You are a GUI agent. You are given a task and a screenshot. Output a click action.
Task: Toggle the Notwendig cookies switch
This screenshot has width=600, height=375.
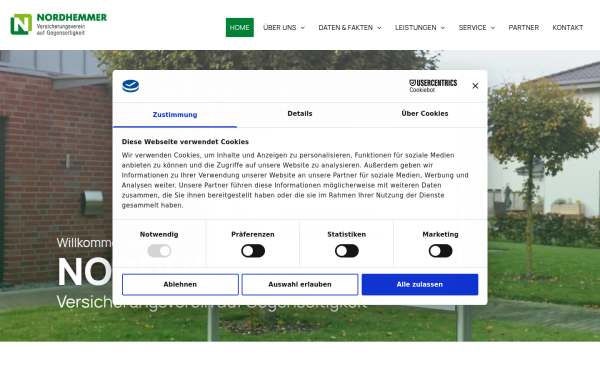(159, 251)
